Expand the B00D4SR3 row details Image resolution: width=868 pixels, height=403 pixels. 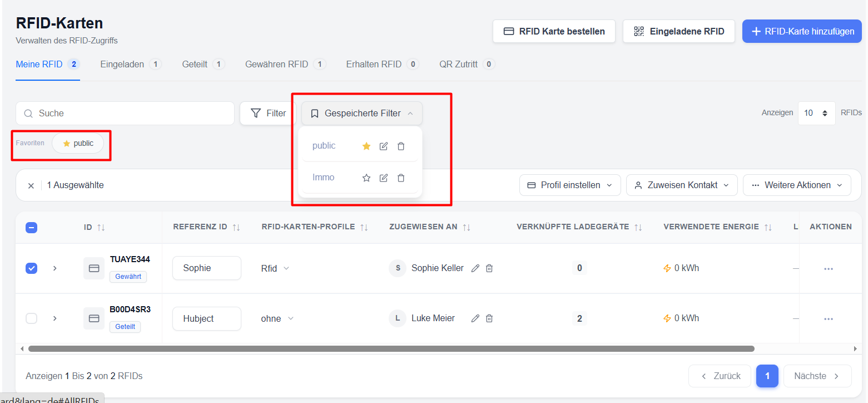pos(54,318)
